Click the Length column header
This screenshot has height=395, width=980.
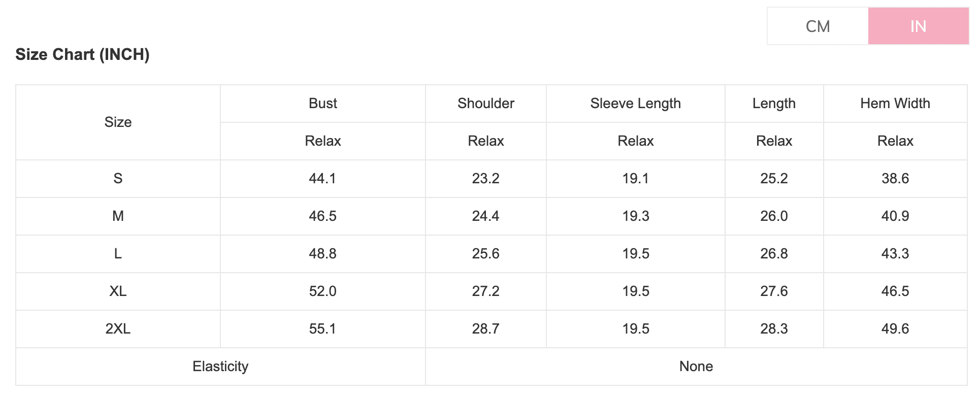(774, 104)
